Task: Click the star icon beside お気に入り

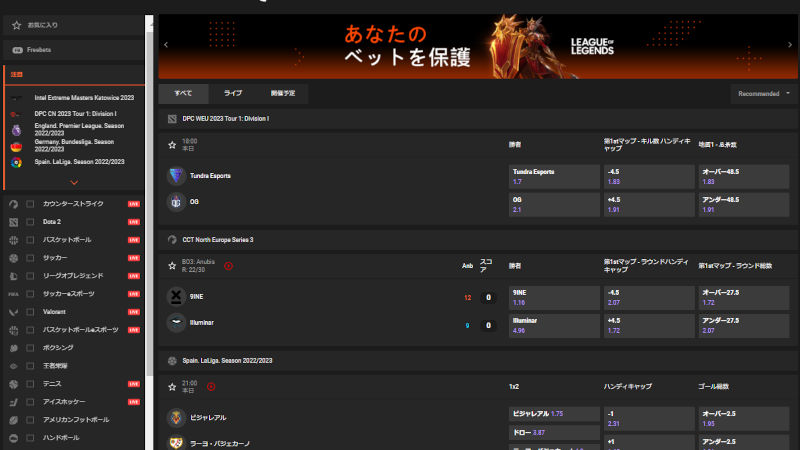Action: (17, 23)
